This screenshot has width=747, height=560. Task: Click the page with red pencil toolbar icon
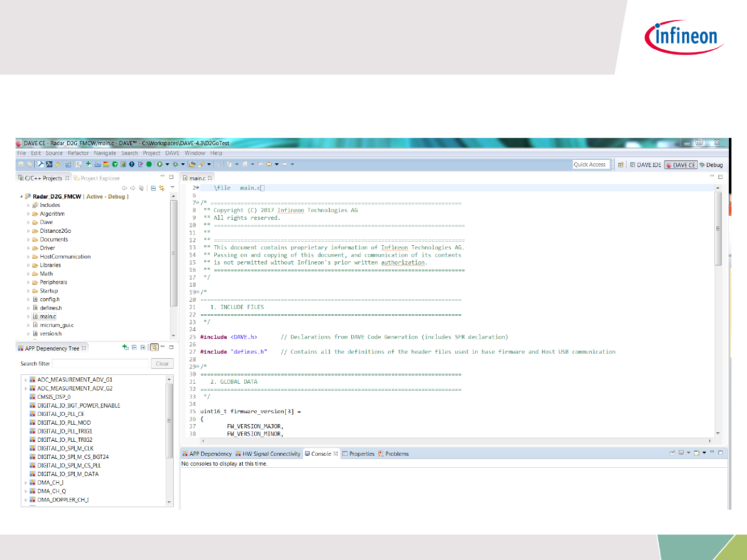[140, 164]
